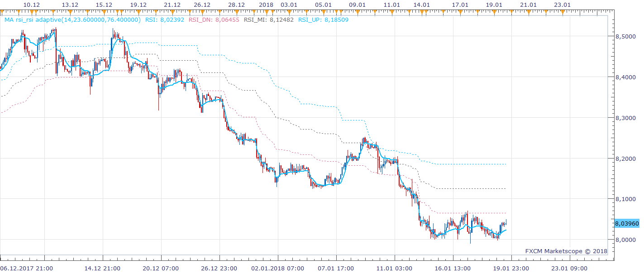The height and width of the screenshot is (274, 644).
Task: Click the 13.12 date label on top axis
Action: (70, 4)
